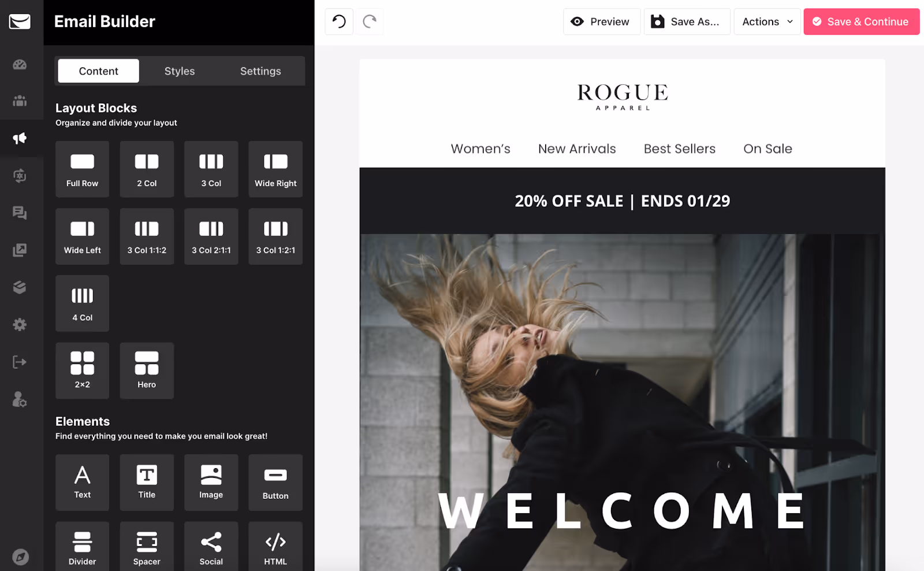Select the Rogue Apparel logo in the email
Viewport: 924px width, 571px height.
[623, 97]
